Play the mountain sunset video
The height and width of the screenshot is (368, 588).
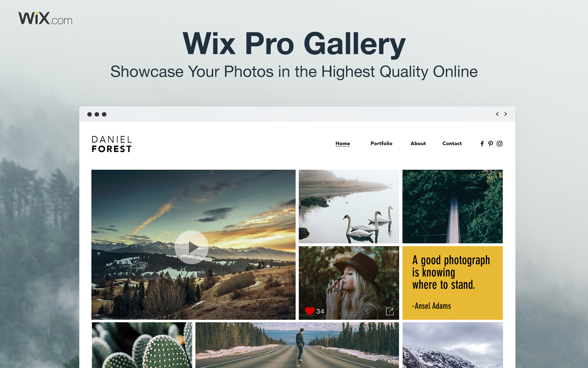tap(192, 247)
